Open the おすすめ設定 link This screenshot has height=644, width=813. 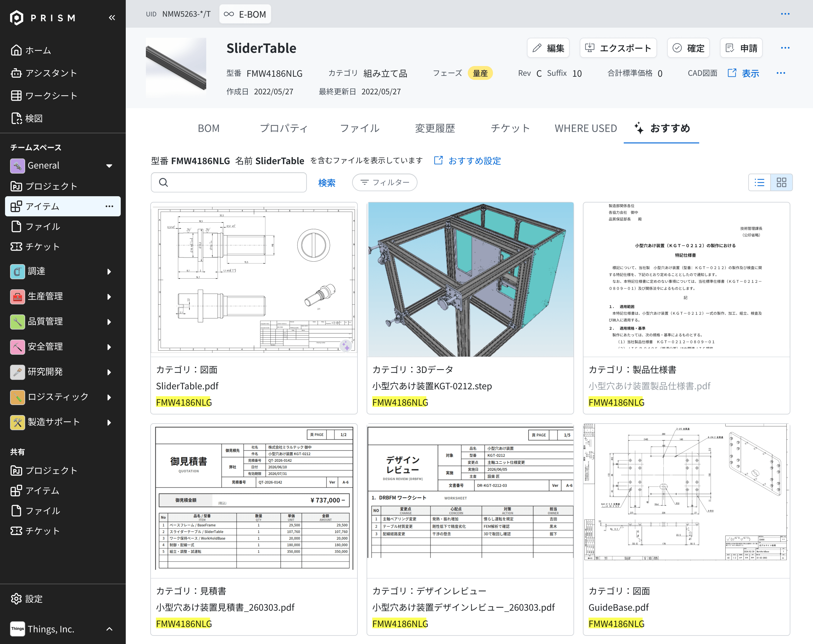coord(467,161)
